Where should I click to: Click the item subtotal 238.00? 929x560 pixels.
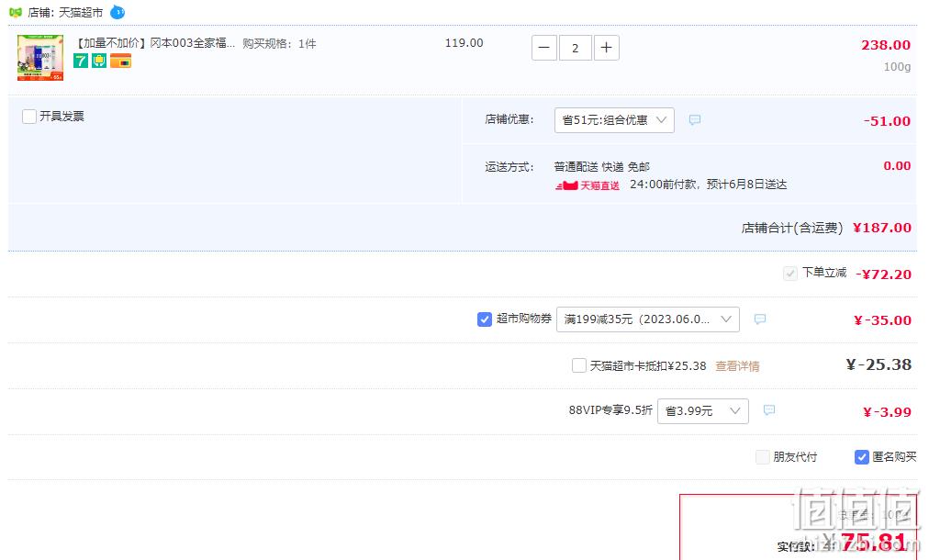(886, 45)
